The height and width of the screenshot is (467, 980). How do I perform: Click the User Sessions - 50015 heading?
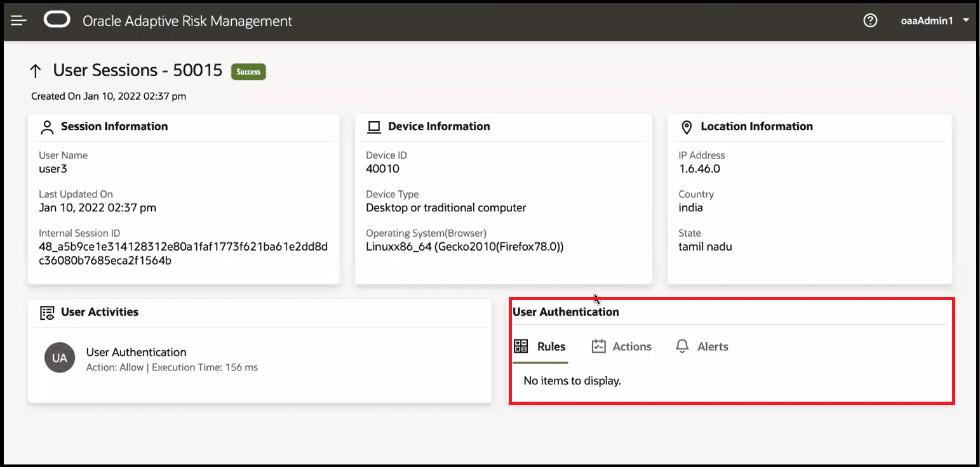click(138, 70)
